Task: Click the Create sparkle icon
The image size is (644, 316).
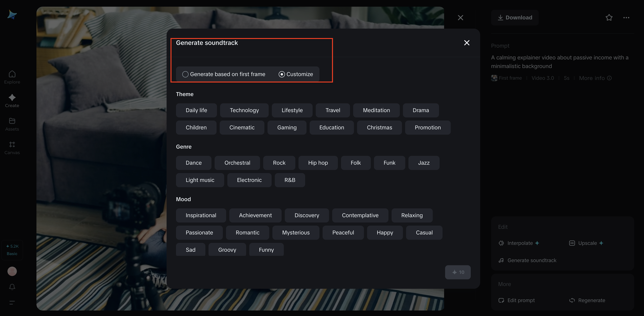Action: [12, 97]
